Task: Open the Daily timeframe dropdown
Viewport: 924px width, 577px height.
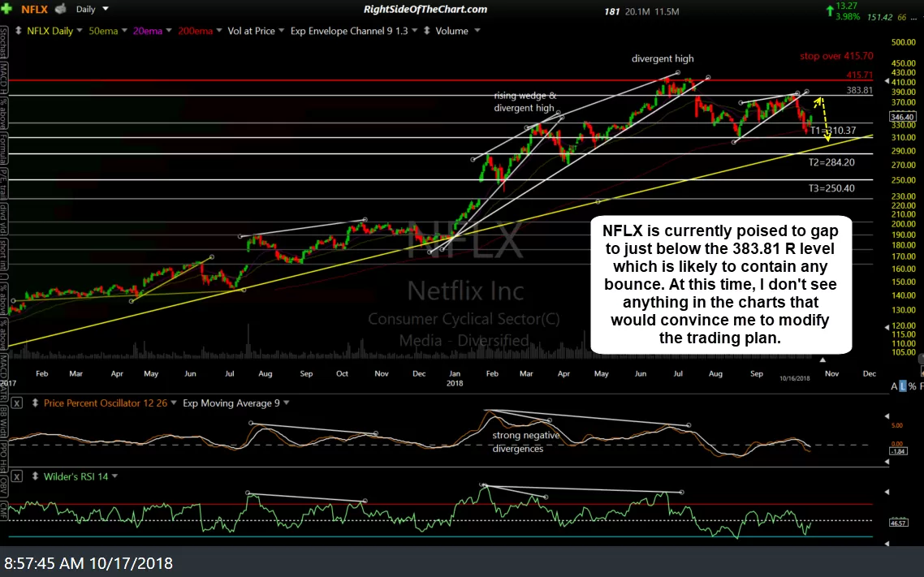Action: (x=106, y=9)
